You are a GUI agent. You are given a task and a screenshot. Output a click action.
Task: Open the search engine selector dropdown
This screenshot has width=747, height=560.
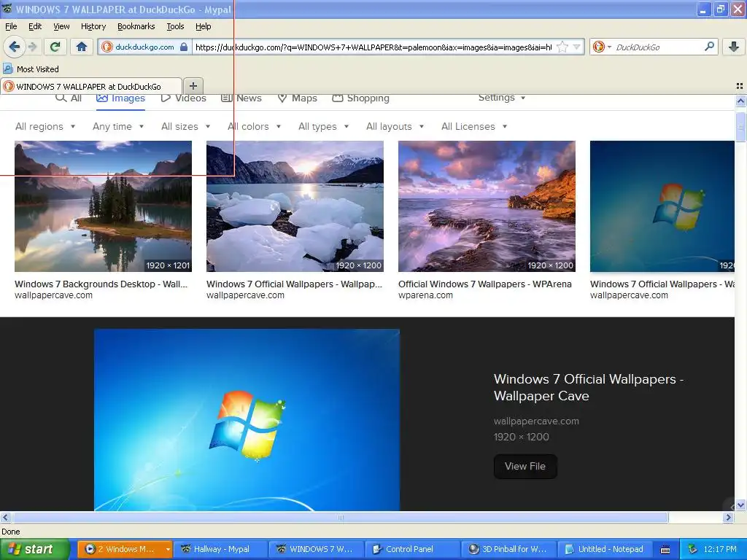coord(602,47)
